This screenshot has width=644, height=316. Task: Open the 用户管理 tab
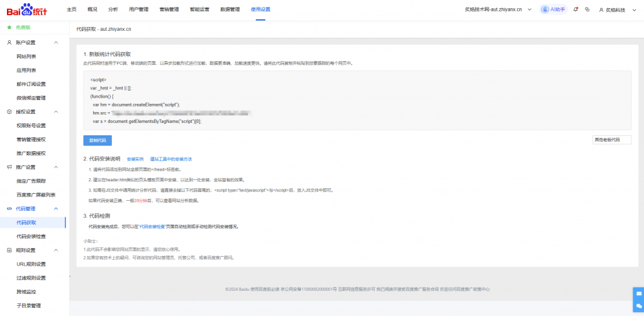point(139,9)
